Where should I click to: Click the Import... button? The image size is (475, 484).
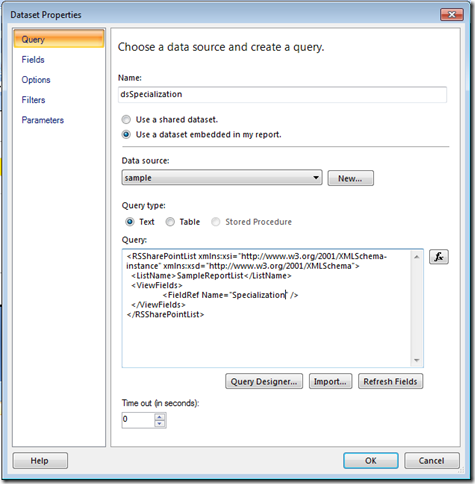tap(330, 381)
